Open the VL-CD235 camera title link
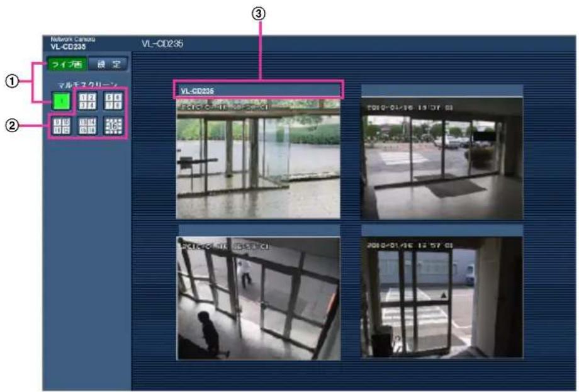The width and height of the screenshot is (579, 392). click(x=197, y=91)
